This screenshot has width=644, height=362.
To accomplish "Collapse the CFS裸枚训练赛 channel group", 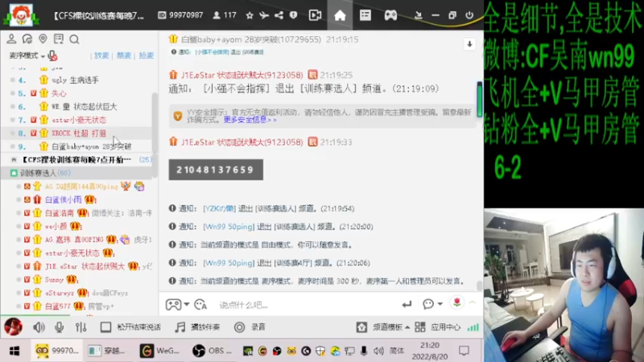I will click(14, 159).
